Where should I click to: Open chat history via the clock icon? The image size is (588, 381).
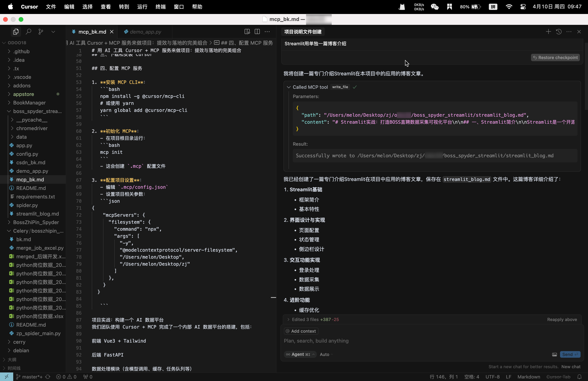pos(559,32)
